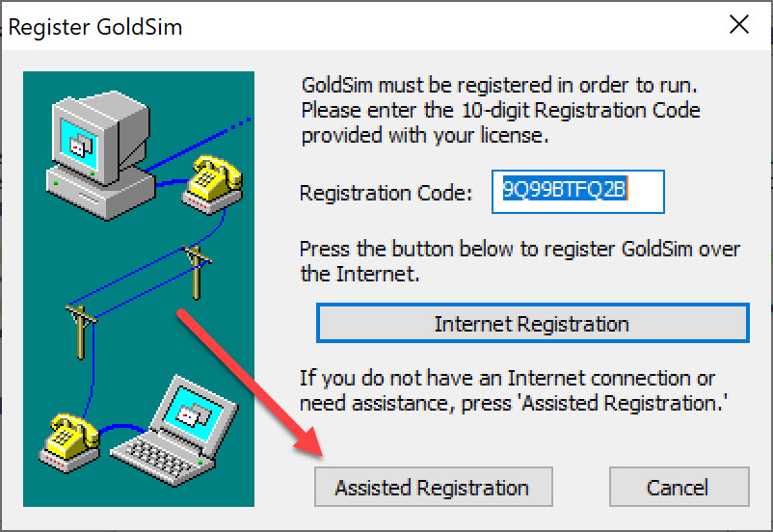Click the 'Press the button below' instruction text

pyautogui.click(x=520, y=261)
